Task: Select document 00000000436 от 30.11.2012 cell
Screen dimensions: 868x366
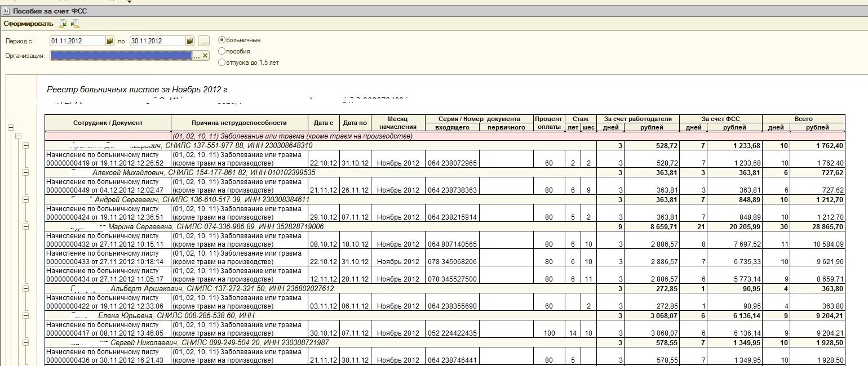Action: (108, 356)
